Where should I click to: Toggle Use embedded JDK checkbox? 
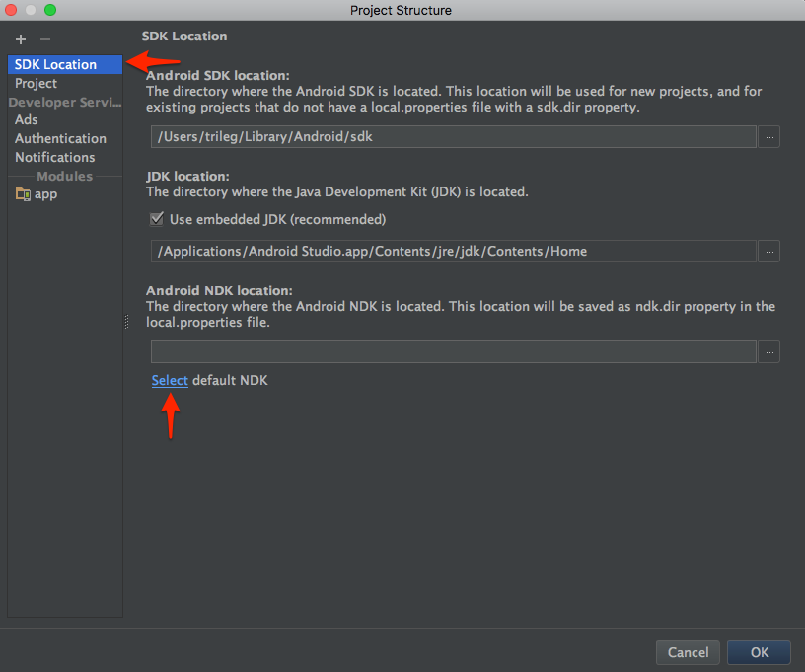click(x=157, y=219)
